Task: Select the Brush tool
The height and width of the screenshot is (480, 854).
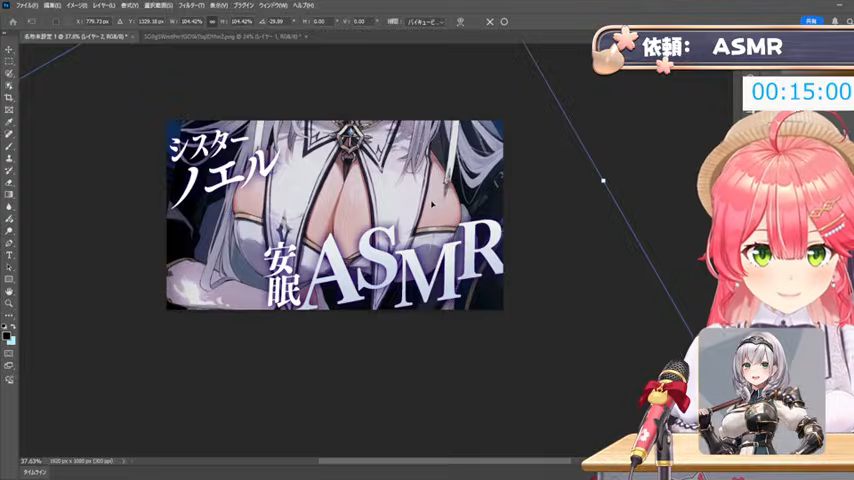Action: point(9,146)
